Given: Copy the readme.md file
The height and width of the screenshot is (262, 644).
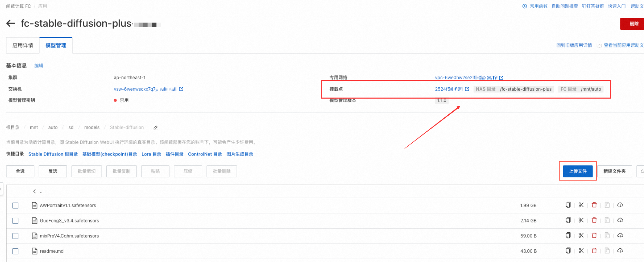Looking at the screenshot, I should [568, 251].
